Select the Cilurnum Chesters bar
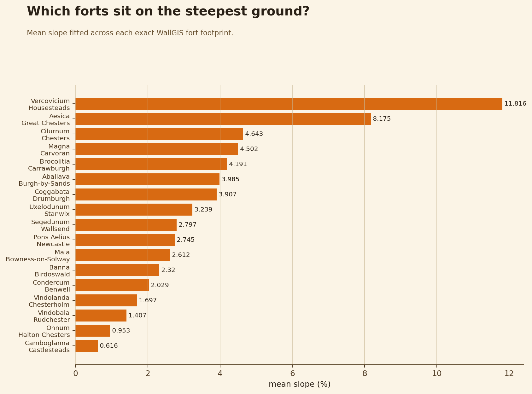Image resolution: width=532 pixels, height=394 pixels. (x=159, y=134)
